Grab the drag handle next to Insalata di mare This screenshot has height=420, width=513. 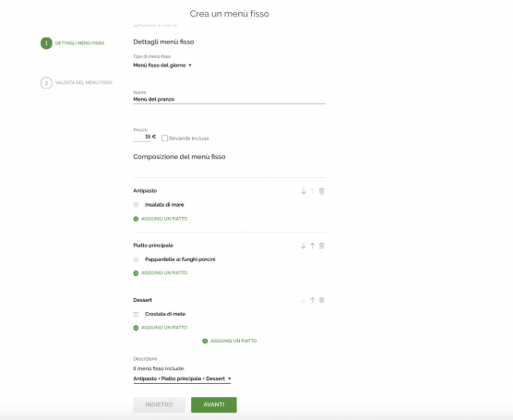137,205
